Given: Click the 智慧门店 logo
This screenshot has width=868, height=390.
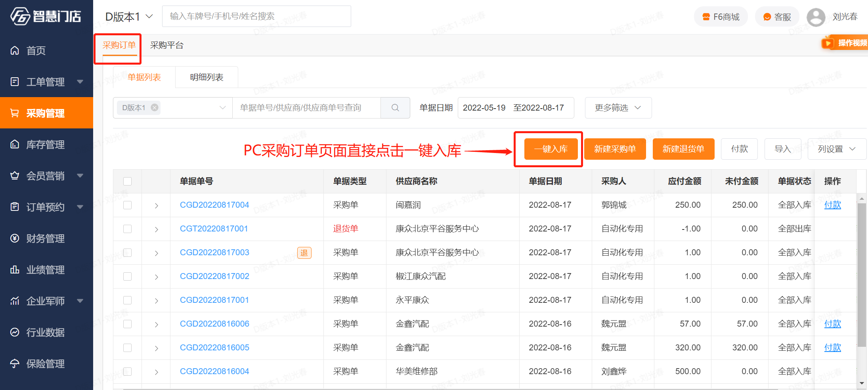Looking at the screenshot, I should coord(46,16).
